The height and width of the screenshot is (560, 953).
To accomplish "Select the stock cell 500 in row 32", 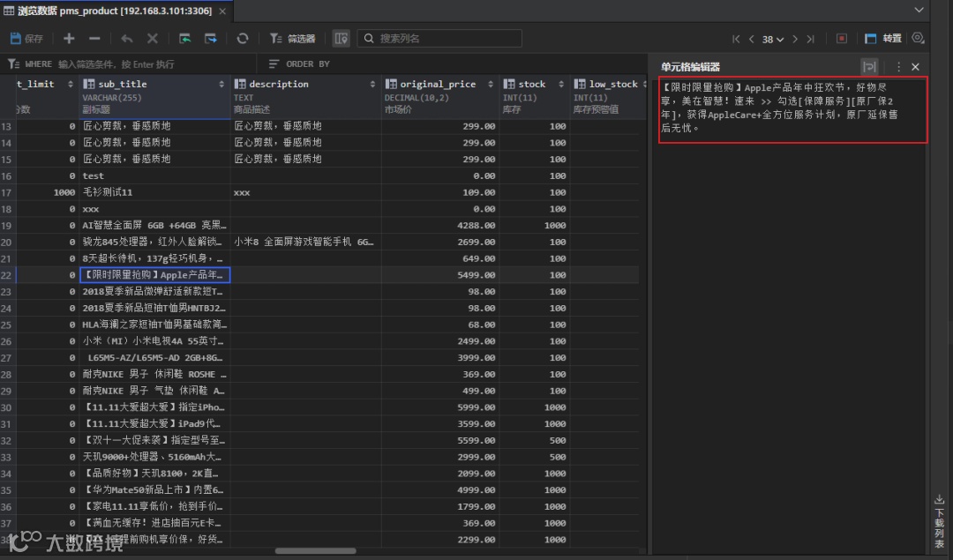I will (534, 440).
